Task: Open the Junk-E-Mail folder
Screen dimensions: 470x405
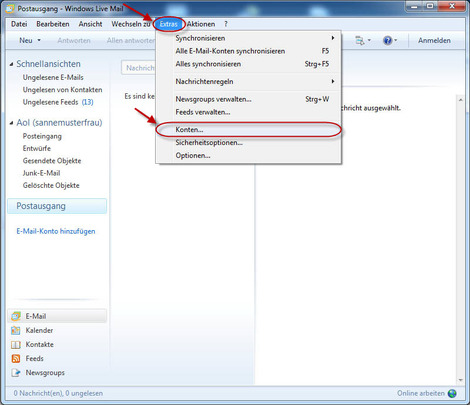Action: [x=41, y=173]
